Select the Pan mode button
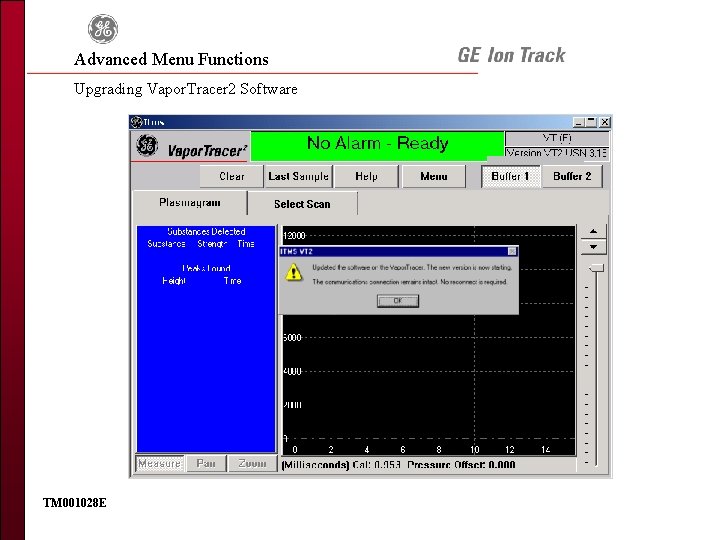 coord(205,463)
